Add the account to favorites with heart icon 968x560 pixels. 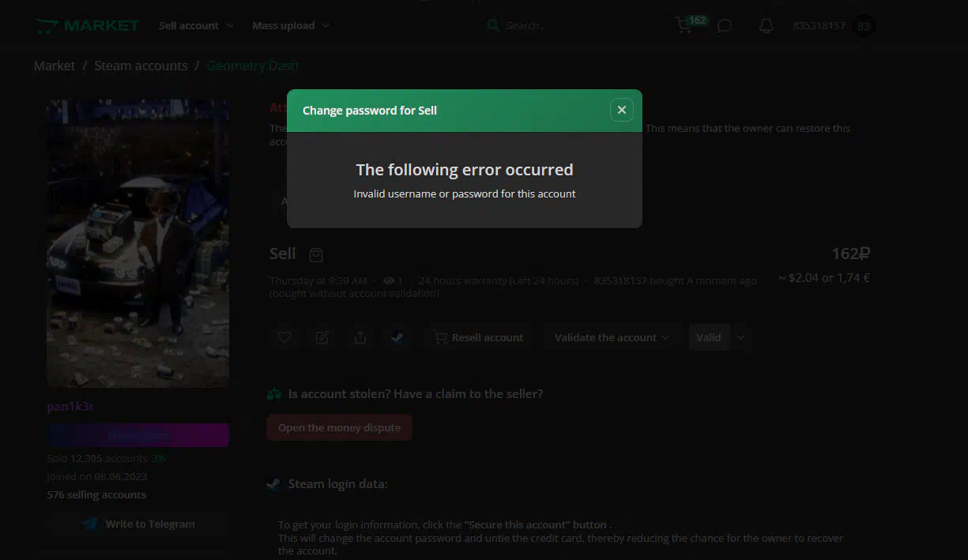click(284, 337)
